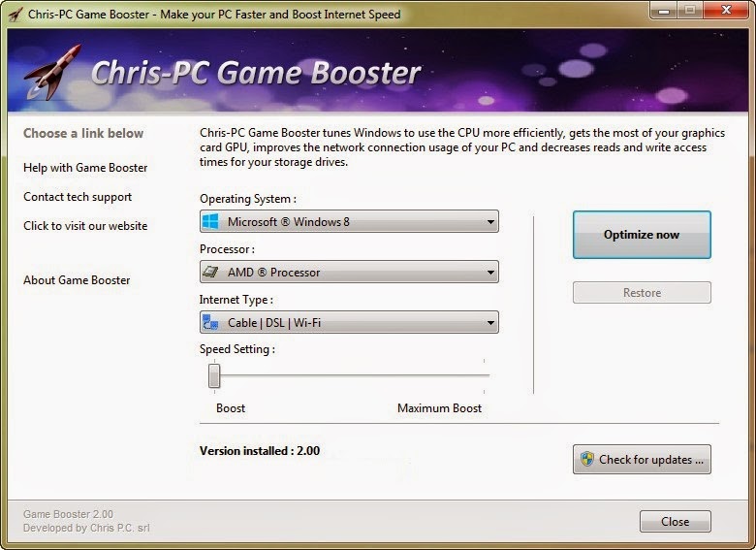Click the Windows logo in Operating System box
The image size is (756, 550).
pos(210,221)
